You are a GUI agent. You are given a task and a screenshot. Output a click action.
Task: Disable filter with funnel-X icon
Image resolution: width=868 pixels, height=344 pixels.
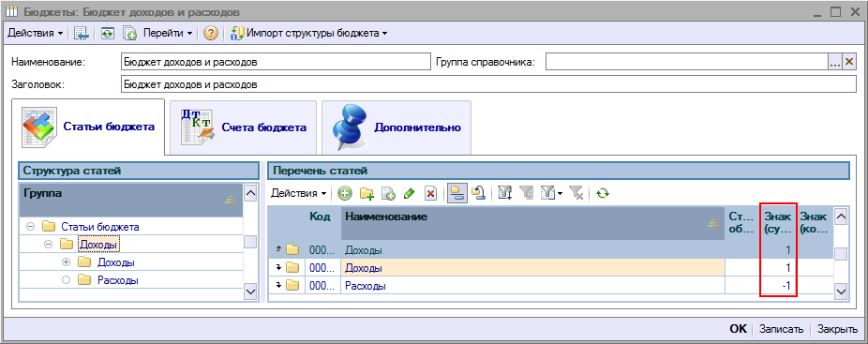pyautogui.click(x=576, y=193)
